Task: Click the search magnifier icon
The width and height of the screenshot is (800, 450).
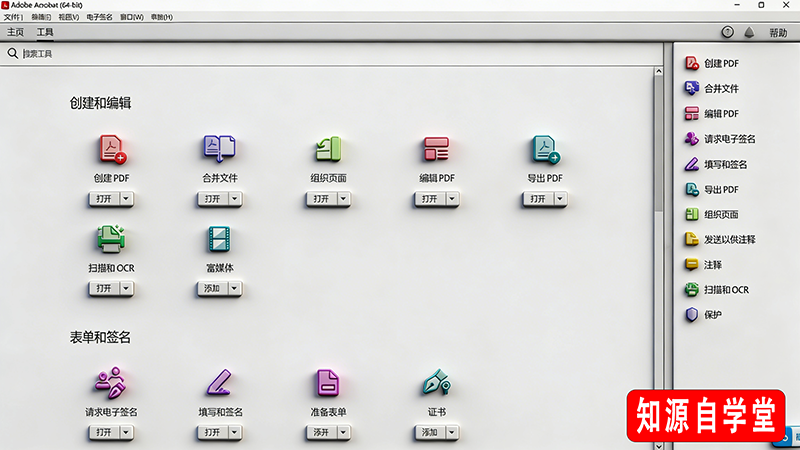Action: 13,53
